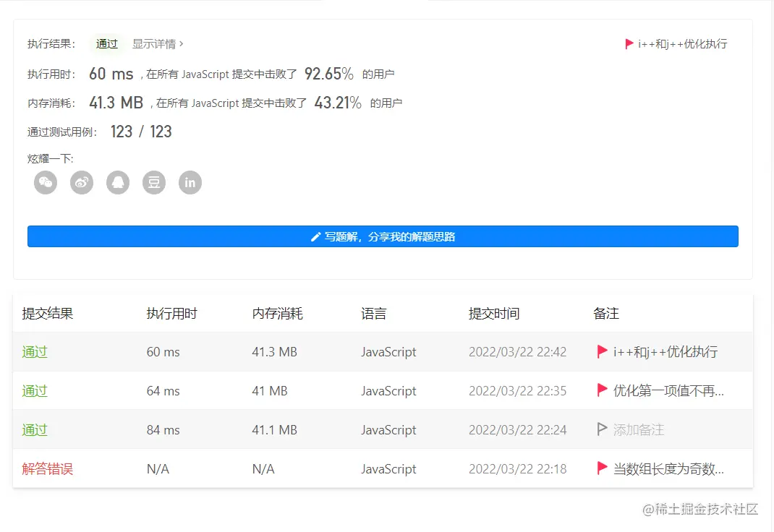Click 123 / 123 test cases value
The width and height of the screenshot is (774, 532).
pos(141,132)
